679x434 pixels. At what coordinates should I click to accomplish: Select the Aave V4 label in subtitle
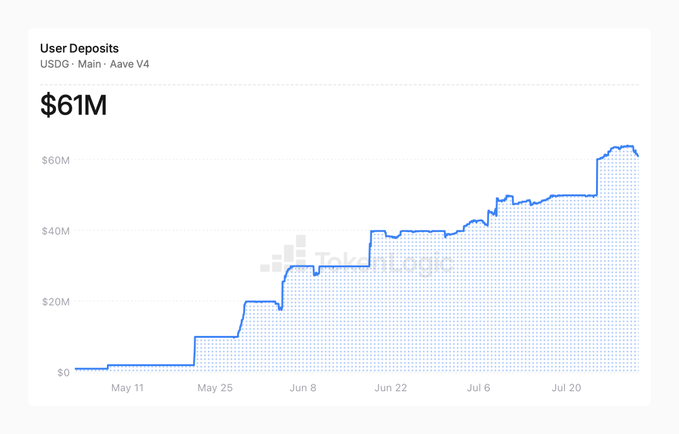(x=129, y=64)
